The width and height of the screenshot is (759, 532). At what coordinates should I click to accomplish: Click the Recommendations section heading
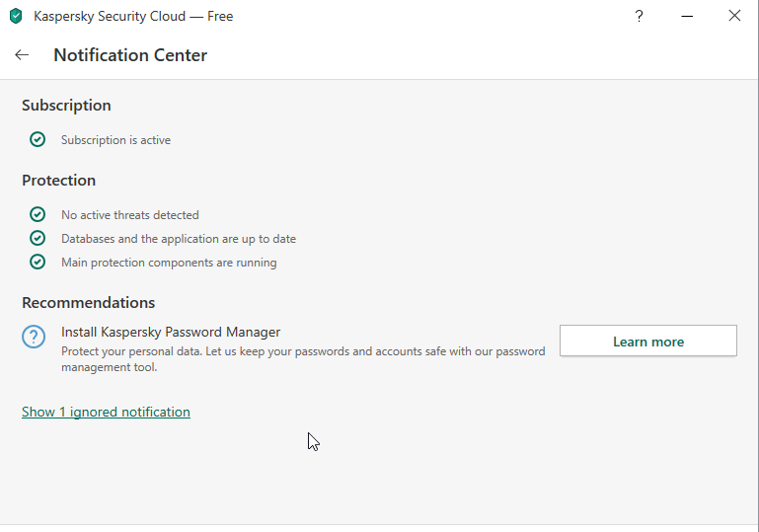[x=88, y=303]
